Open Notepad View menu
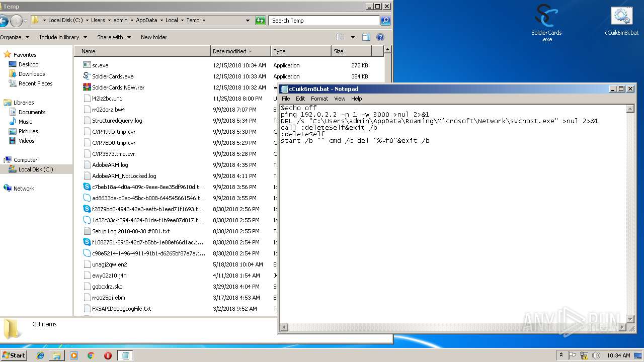Viewport: 644px width, 362px height. click(340, 99)
